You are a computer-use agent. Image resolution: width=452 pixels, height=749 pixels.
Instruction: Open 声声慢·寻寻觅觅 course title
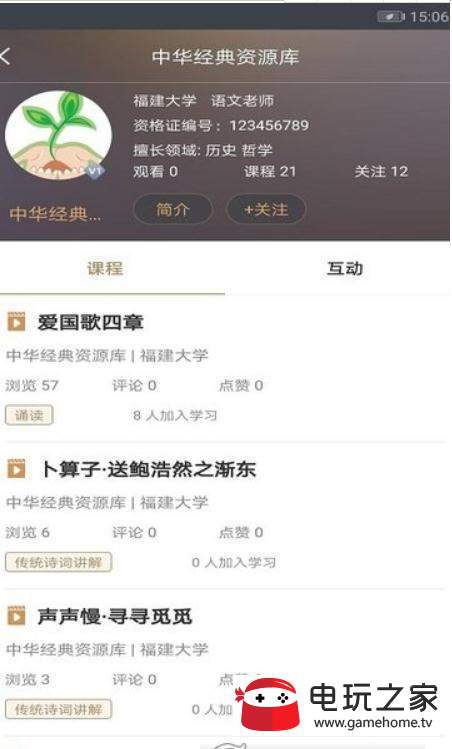115,616
